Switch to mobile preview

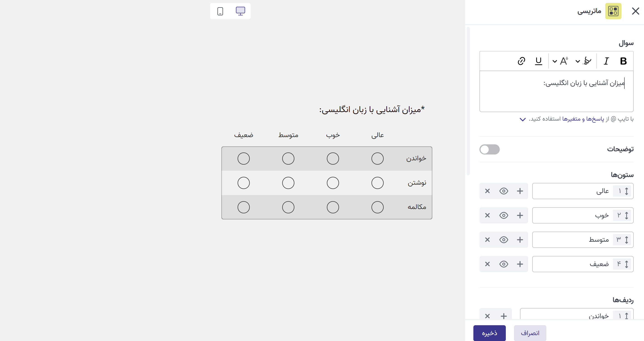220,11
